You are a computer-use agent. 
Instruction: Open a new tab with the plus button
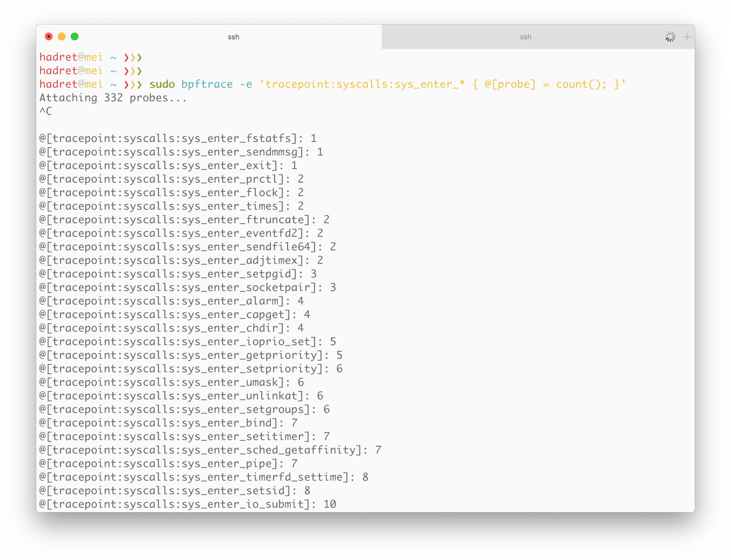[687, 37]
